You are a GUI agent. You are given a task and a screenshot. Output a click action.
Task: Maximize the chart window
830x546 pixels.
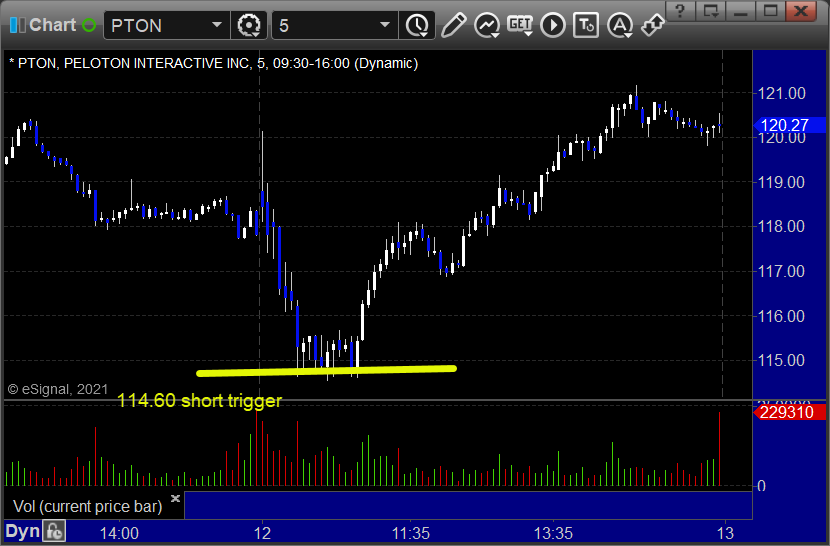click(770, 10)
